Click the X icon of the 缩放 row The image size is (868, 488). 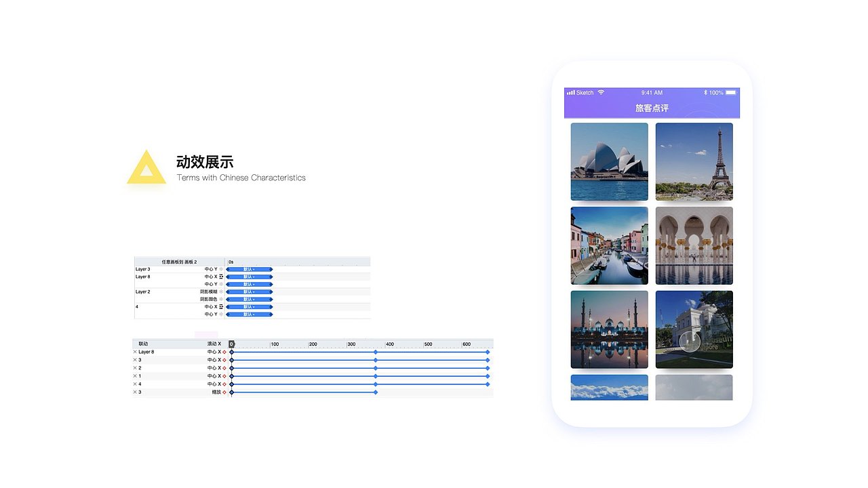[x=135, y=392]
